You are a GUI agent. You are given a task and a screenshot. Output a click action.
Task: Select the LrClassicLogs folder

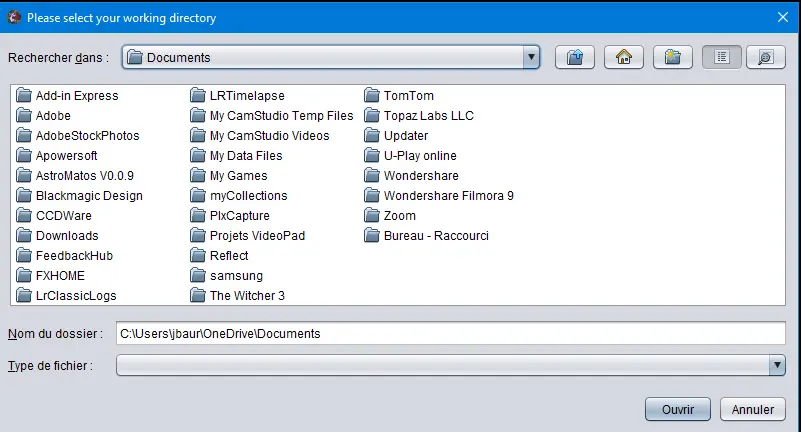[66, 296]
